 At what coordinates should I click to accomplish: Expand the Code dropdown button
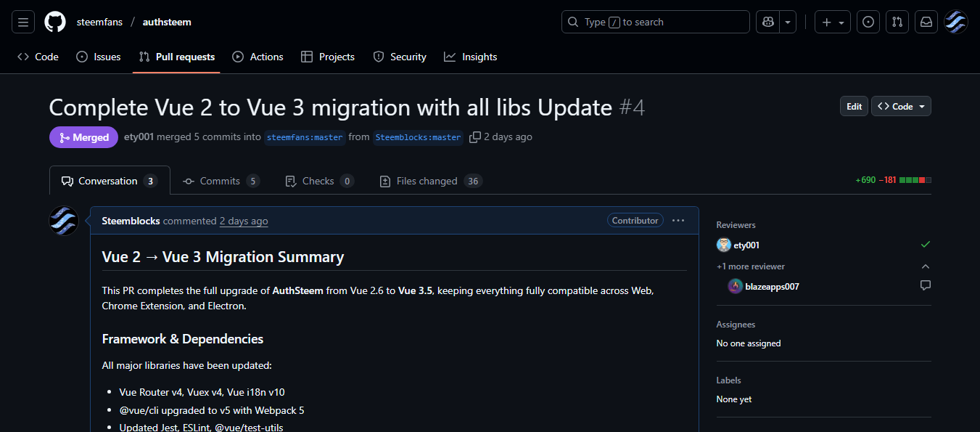(901, 106)
